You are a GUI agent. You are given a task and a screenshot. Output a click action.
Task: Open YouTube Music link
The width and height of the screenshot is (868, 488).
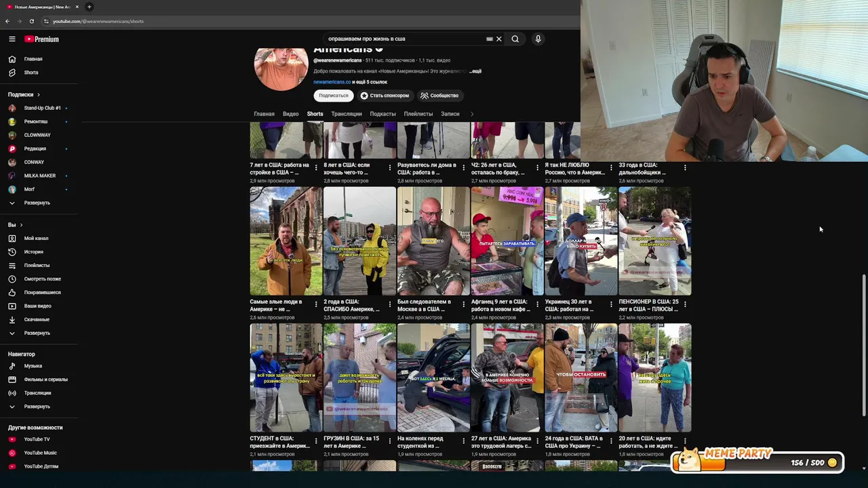point(39,453)
